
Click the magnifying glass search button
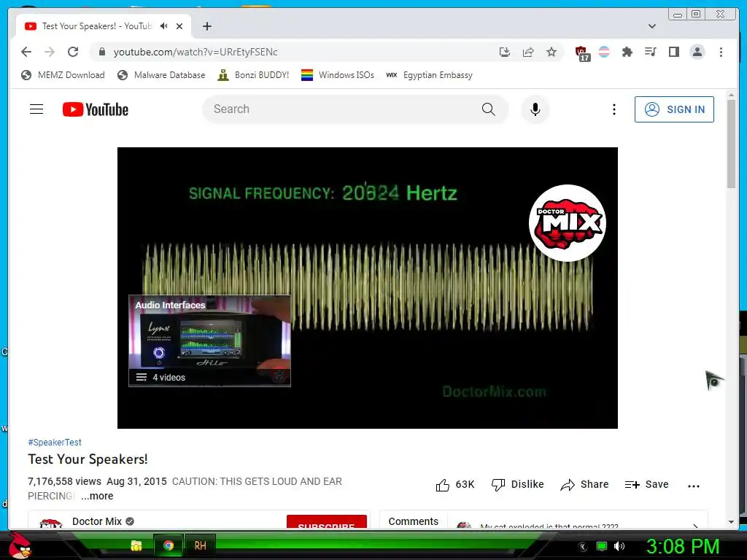(x=488, y=109)
